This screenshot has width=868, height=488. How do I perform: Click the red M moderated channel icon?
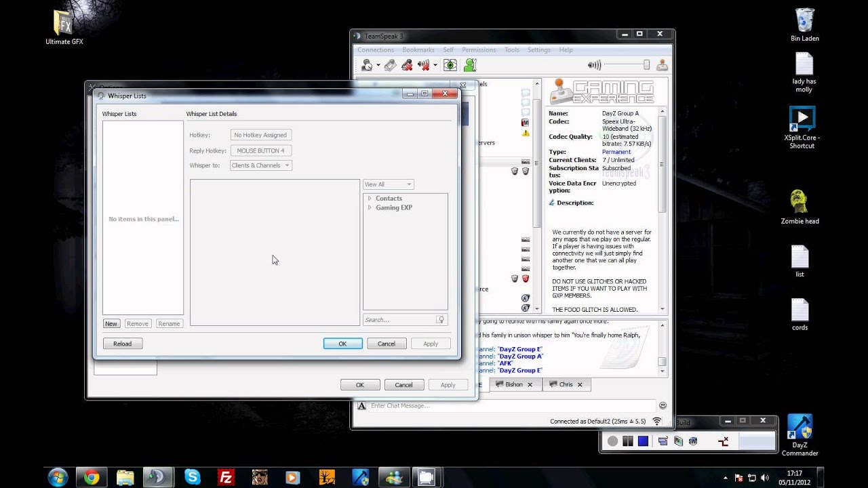[x=525, y=123]
